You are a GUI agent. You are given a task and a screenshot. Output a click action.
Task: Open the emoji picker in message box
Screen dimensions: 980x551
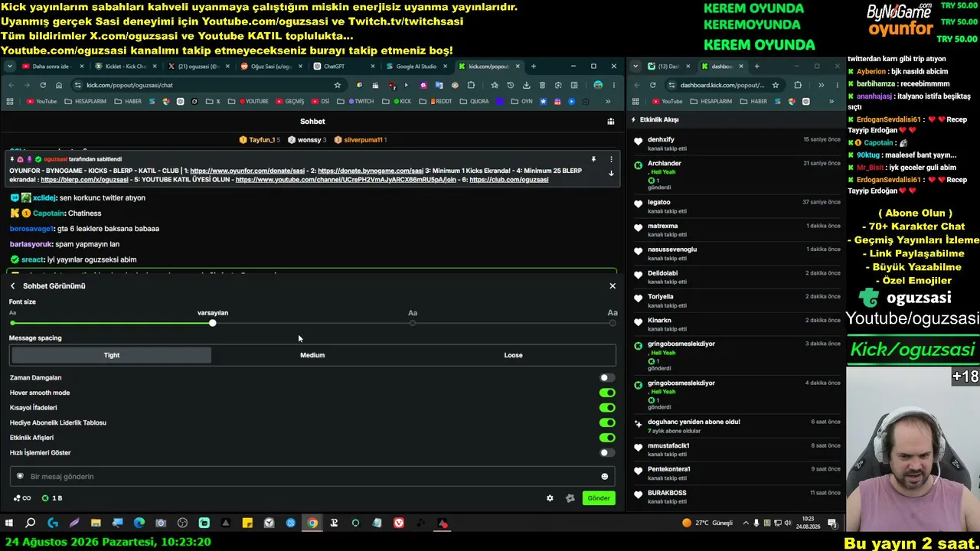tap(605, 477)
